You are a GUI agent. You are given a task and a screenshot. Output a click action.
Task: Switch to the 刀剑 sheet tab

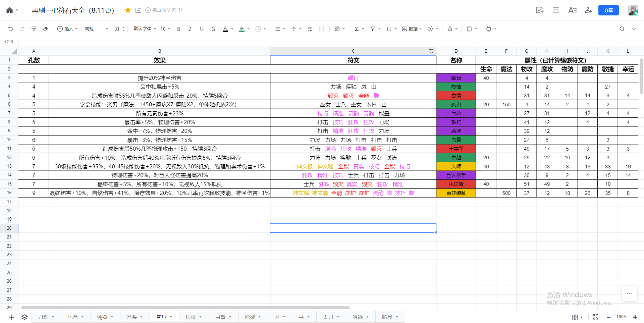(x=47, y=317)
